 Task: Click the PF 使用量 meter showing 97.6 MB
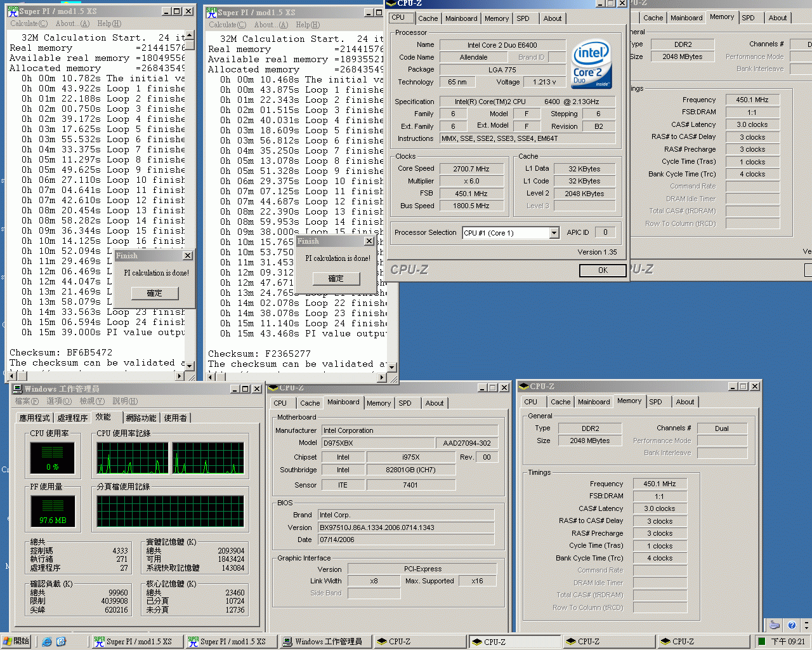pos(52,511)
